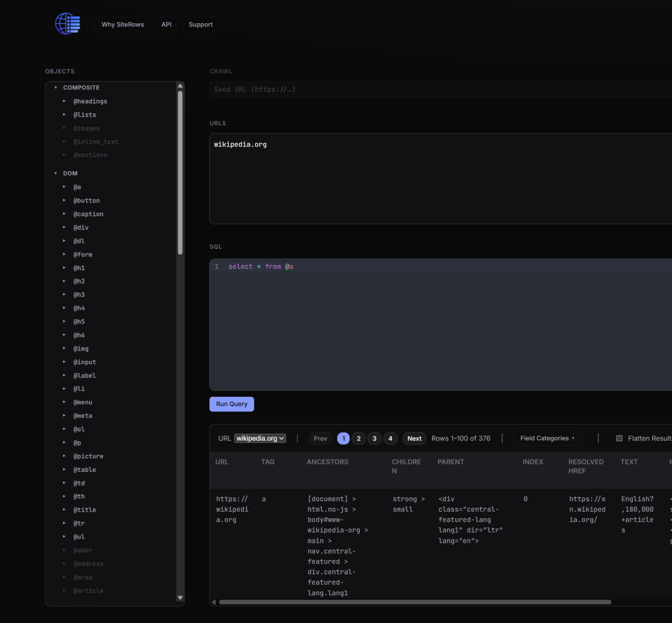672x623 pixels.
Task: Run the SQL query
Action: [232, 404]
